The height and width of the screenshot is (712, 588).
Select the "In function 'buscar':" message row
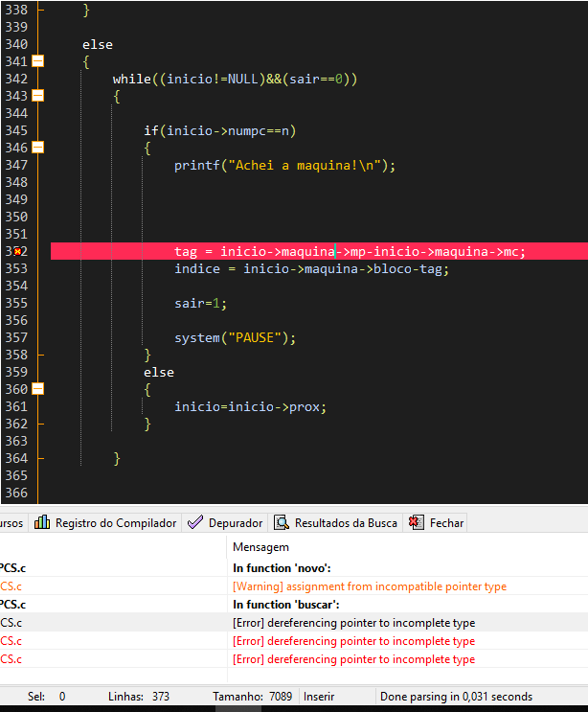pyautogui.click(x=294, y=605)
